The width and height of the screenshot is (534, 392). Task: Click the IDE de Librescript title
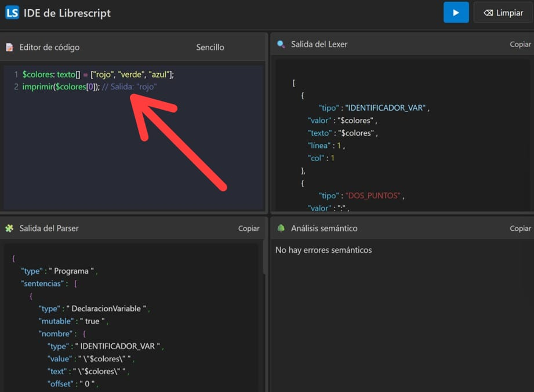pos(67,13)
